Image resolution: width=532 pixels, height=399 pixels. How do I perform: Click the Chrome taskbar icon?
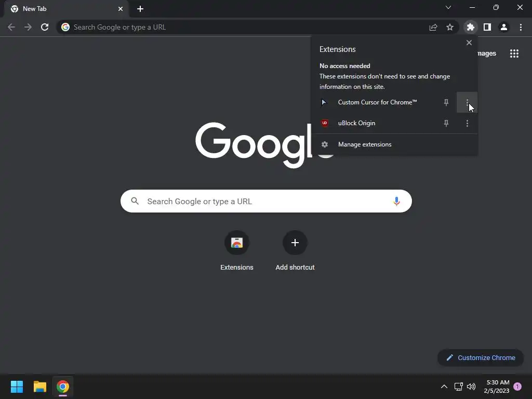pos(63,387)
